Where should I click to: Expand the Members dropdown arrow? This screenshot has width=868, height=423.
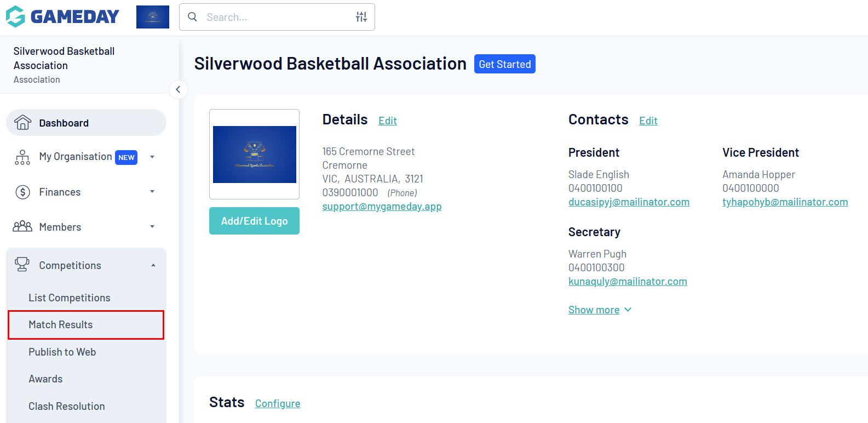point(152,227)
